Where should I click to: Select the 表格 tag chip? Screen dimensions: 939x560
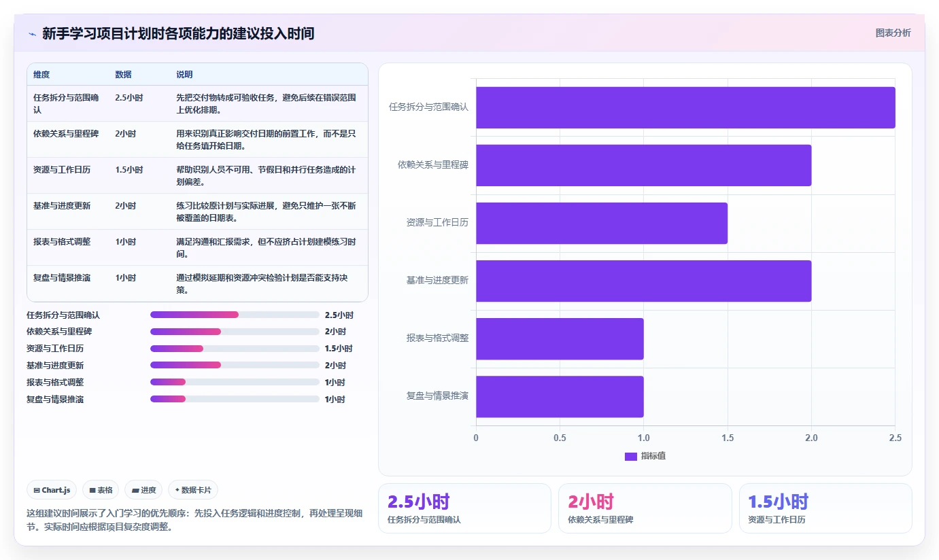101,490
